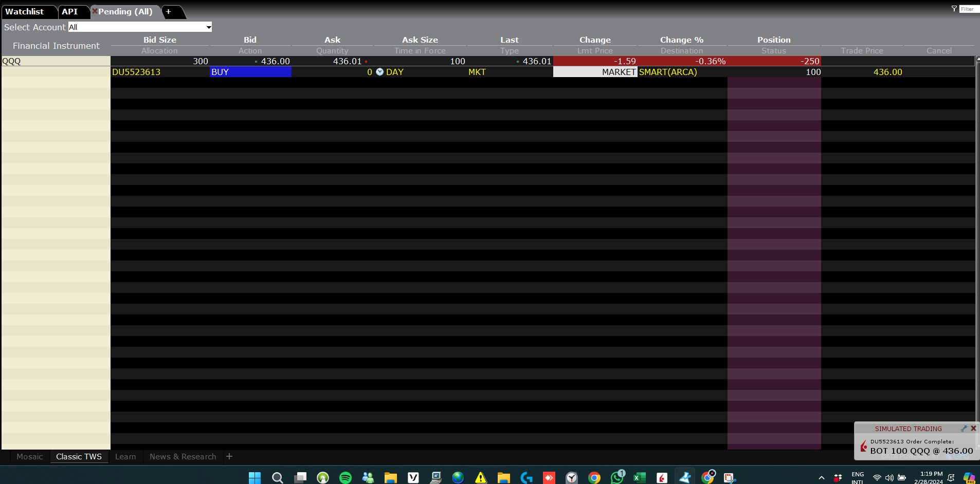
Task: Click the filter funnel icon
Action: [x=954, y=9]
